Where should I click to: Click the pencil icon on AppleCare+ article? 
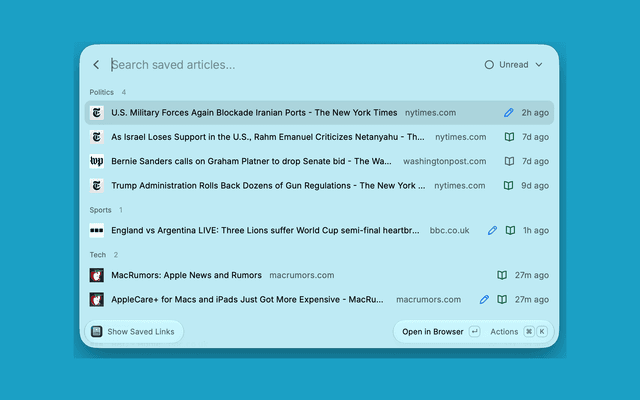(x=484, y=299)
